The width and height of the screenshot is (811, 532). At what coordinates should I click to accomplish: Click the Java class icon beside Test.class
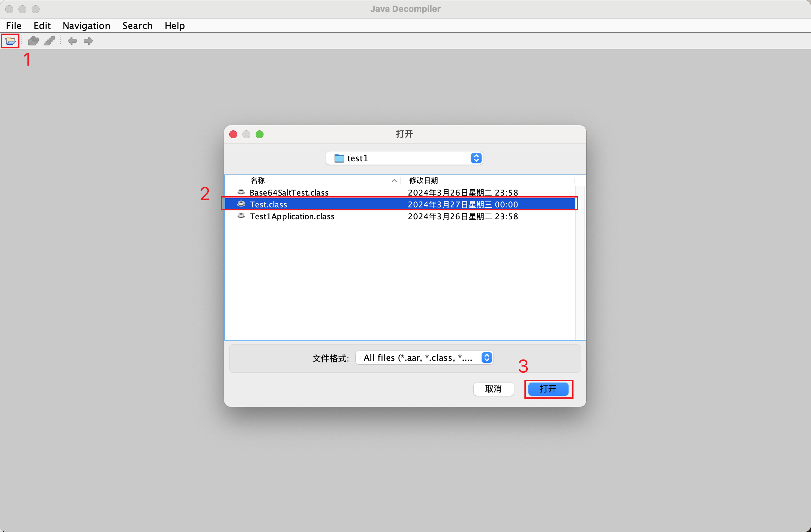point(241,204)
